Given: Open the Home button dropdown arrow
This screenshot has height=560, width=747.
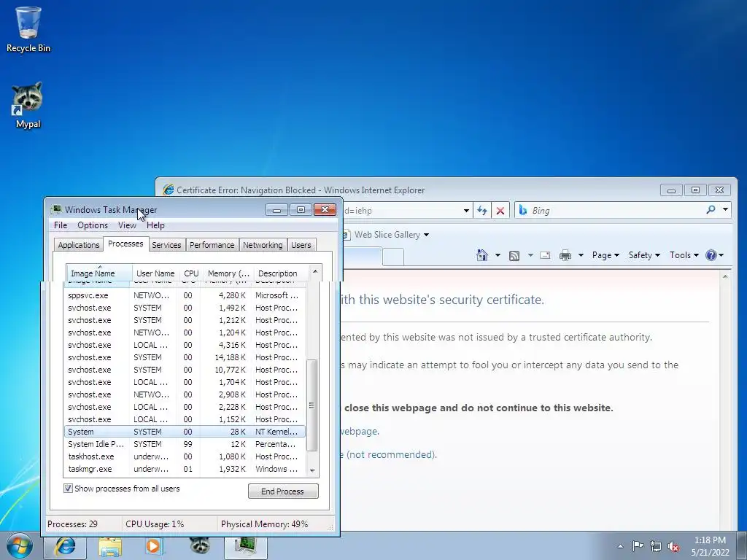Looking at the screenshot, I should pos(498,255).
